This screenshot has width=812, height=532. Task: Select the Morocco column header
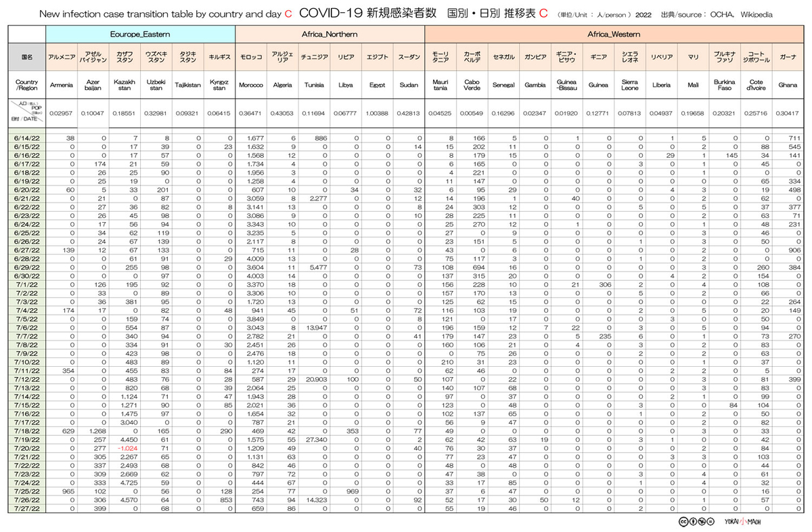click(x=251, y=86)
